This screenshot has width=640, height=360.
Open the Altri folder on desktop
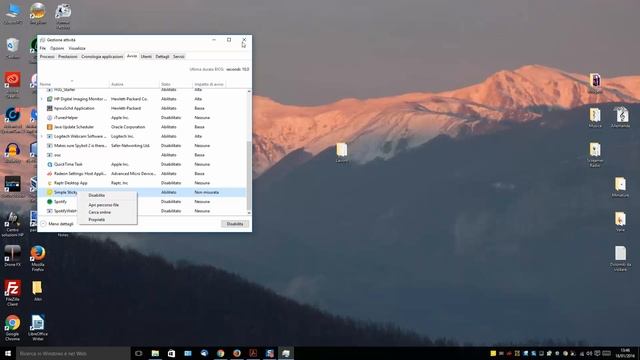(x=38, y=291)
